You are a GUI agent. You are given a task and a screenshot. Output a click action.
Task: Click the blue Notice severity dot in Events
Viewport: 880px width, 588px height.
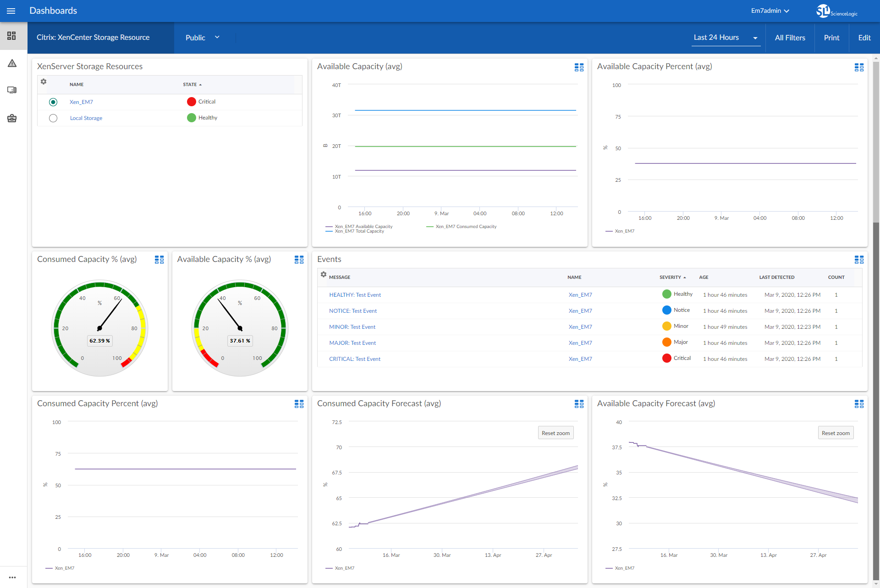pos(667,310)
